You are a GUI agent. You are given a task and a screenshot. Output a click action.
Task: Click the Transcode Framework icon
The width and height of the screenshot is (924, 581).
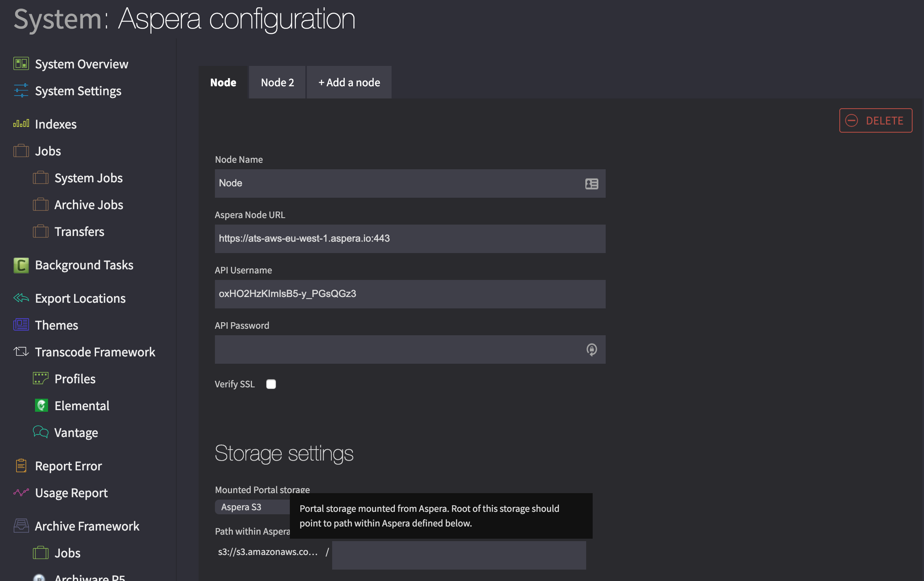click(20, 352)
